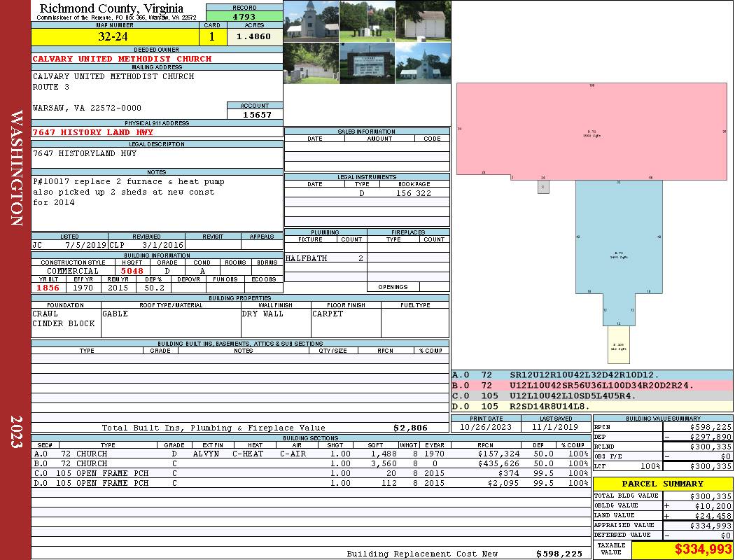Viewport: 735px width, 560px height.
Task: Click B.0 section SQFT value 3,560
Action: [x=384, y=463]
